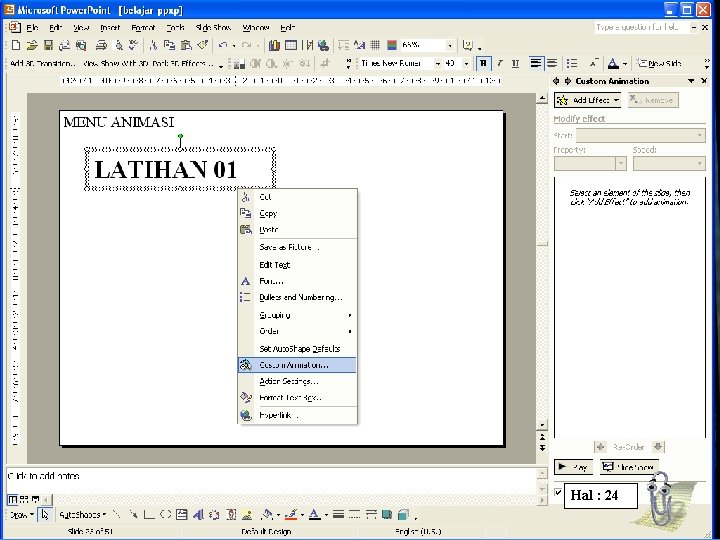
Task: Toggle Italic formatting
Action: coord(500,63)
